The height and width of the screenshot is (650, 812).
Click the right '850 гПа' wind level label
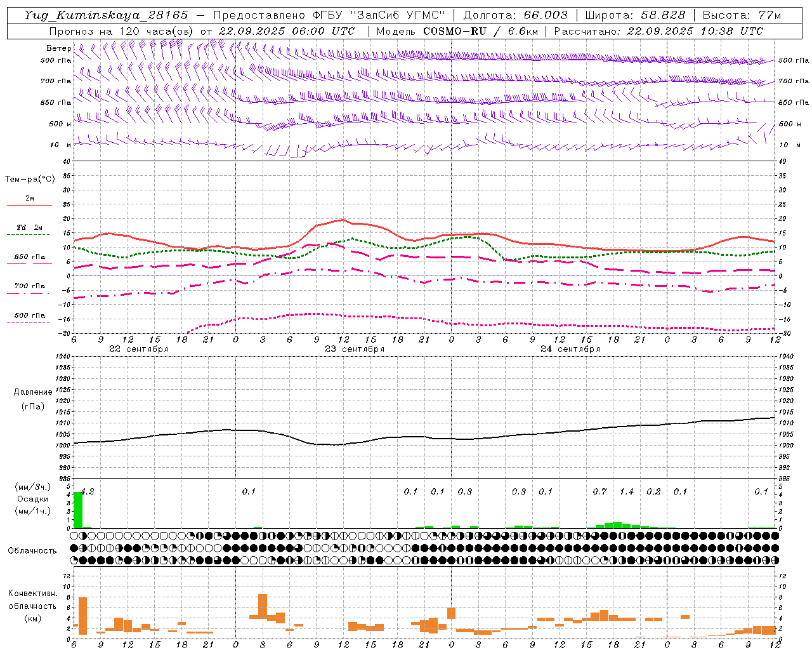point(793,102)
